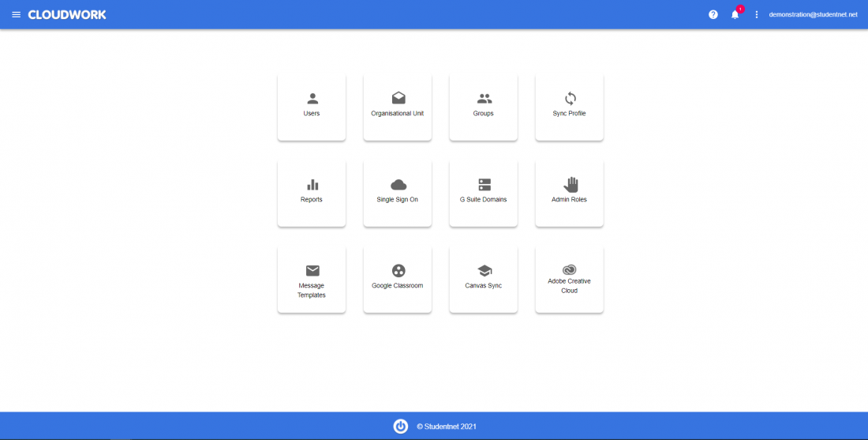Open the notifications bell

pyautogui.click(x=735, y=14)
